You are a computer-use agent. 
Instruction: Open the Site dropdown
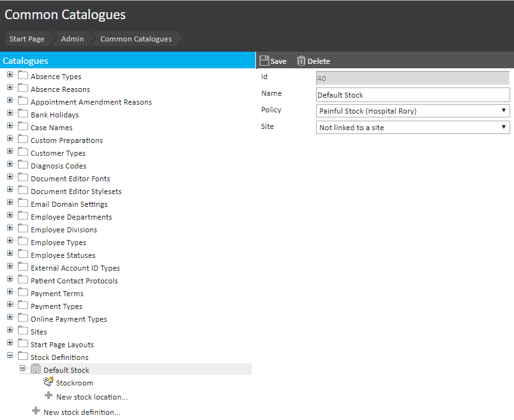click(412, 128)
